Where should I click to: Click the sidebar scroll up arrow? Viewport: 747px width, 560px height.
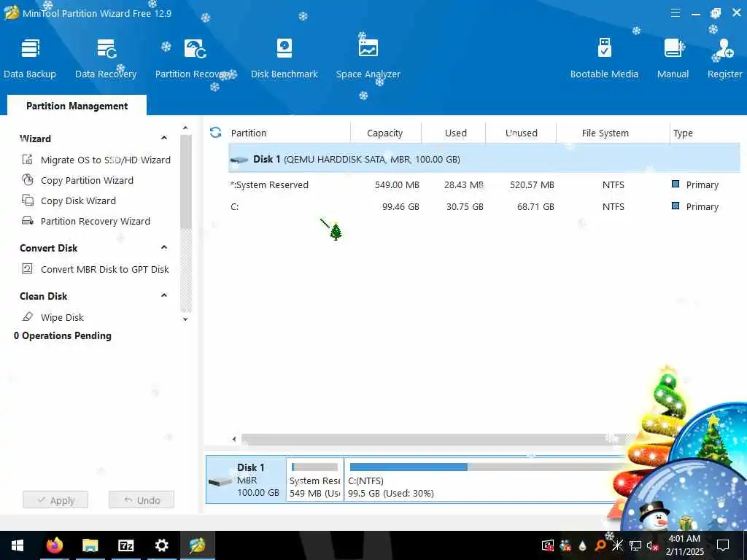[185, 128]
